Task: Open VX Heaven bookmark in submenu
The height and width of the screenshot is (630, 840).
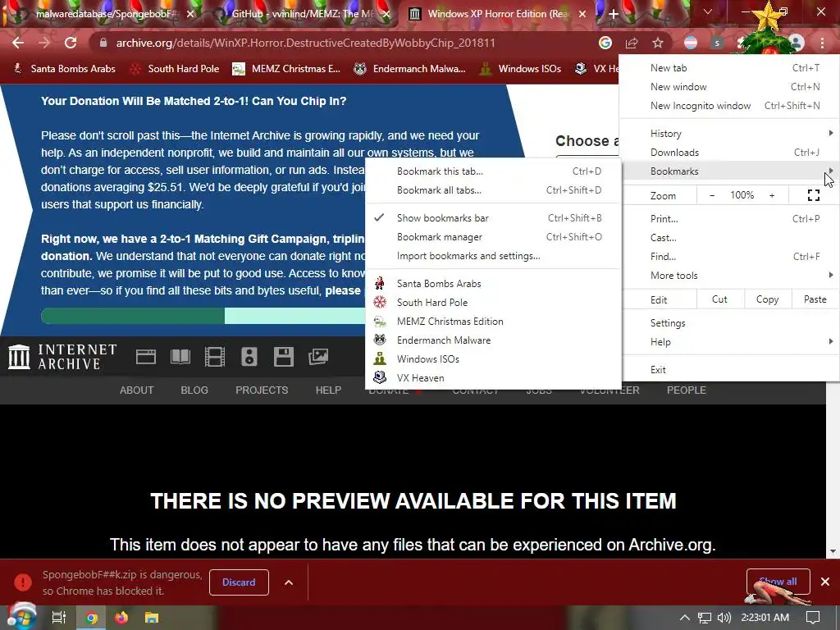Action: pyautogui.click(x=493, y=377)
